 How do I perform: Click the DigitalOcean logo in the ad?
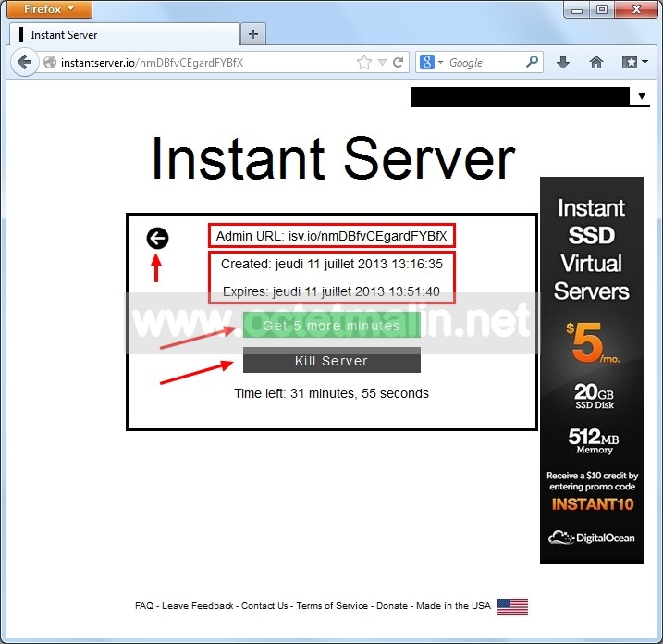point(592,538)
